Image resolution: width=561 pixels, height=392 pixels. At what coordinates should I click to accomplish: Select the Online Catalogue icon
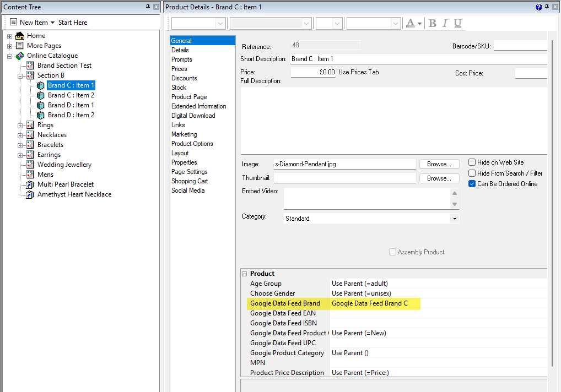point(20,56)
